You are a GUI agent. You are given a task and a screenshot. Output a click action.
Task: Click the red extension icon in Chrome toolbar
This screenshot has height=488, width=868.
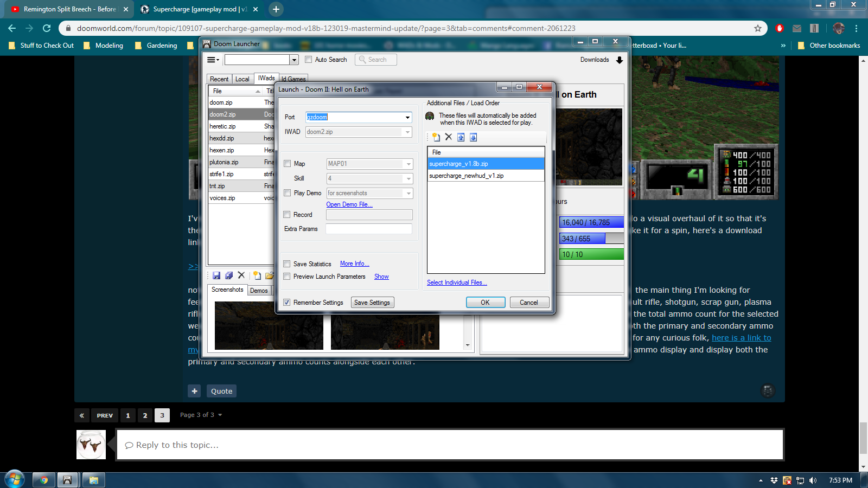pos(780,28)
